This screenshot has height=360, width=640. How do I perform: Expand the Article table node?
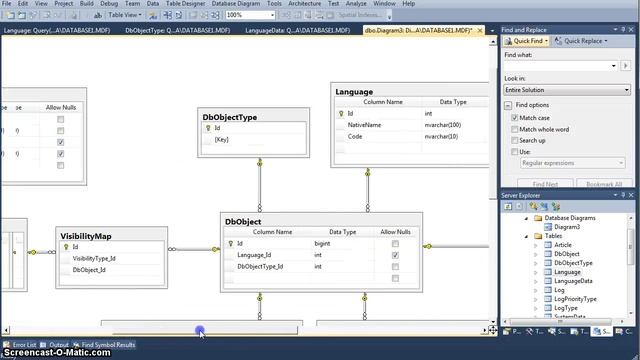pos(536,245)
